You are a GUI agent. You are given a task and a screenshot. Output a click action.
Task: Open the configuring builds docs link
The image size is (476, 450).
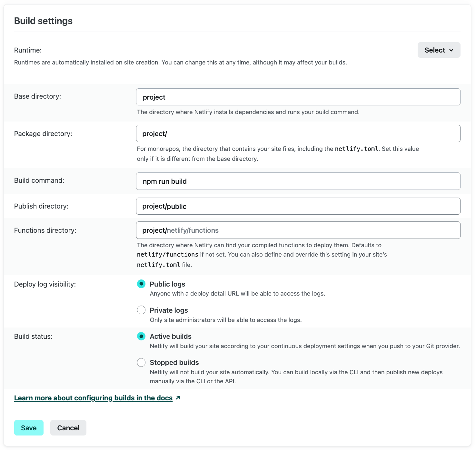(93, 398)
